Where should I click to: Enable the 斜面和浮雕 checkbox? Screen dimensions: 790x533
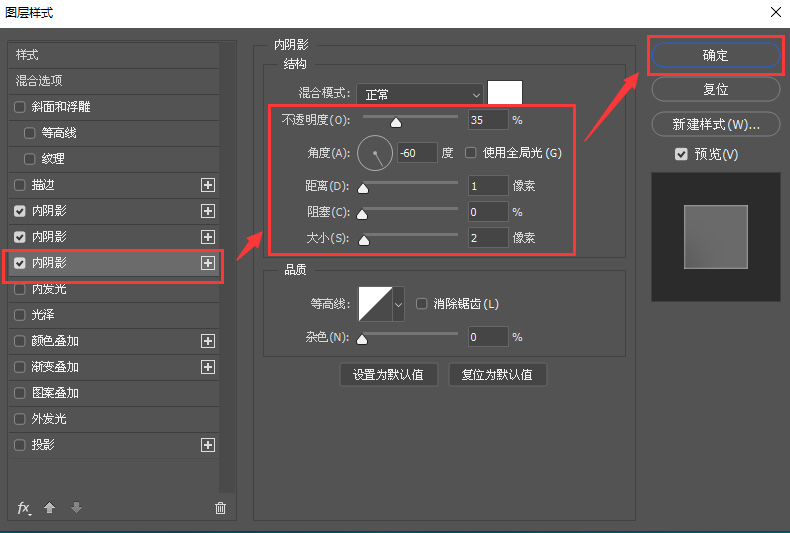coord(20,107)
